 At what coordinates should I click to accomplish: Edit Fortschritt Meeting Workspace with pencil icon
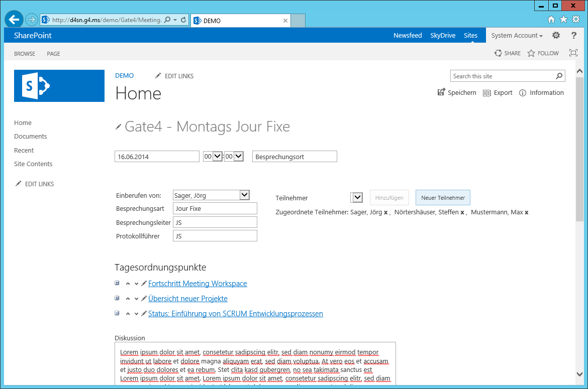coord(144,284)
